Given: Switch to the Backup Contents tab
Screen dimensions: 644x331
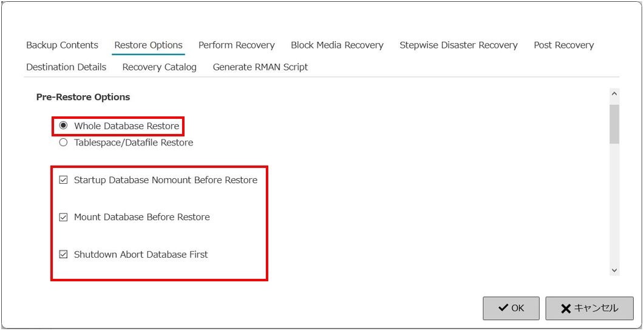Looking at the screenshot, I should (x=62, y=45).
